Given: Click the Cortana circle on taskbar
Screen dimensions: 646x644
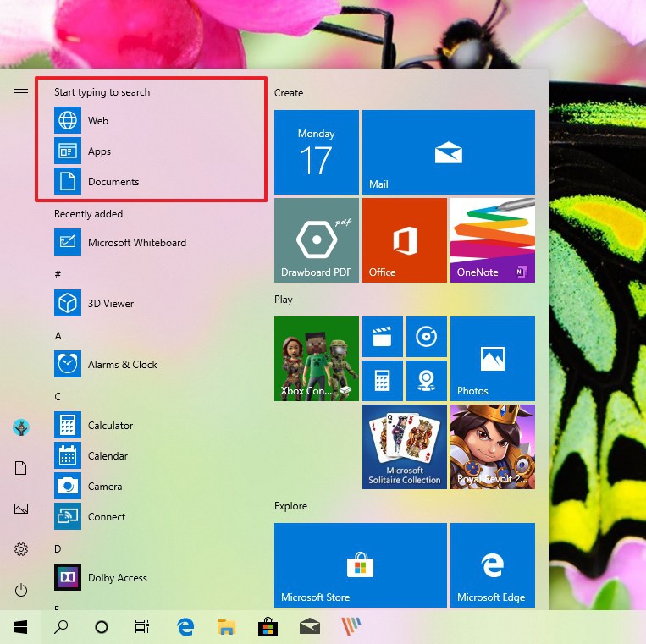Looking at the screenshot, I should pos(102,627).
